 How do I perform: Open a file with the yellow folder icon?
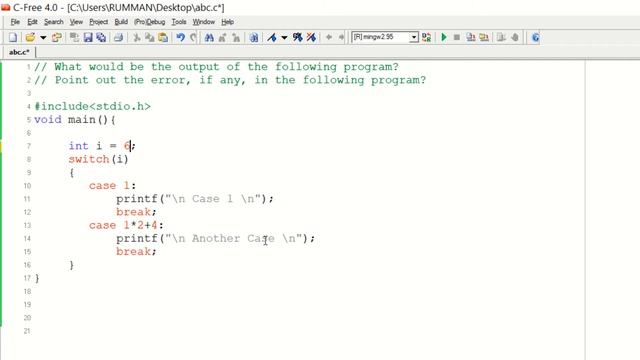(x=30, y=38)
